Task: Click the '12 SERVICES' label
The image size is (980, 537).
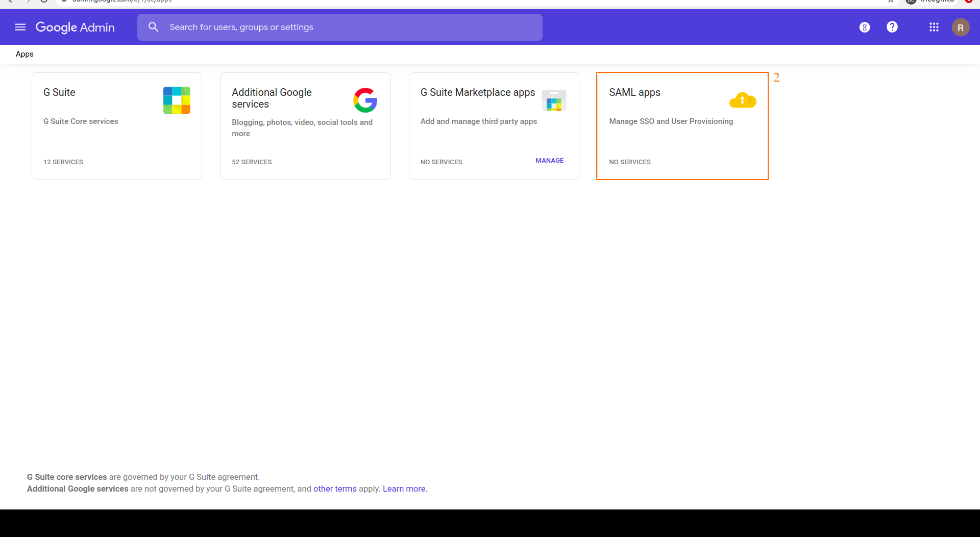Action: (63, 162)
